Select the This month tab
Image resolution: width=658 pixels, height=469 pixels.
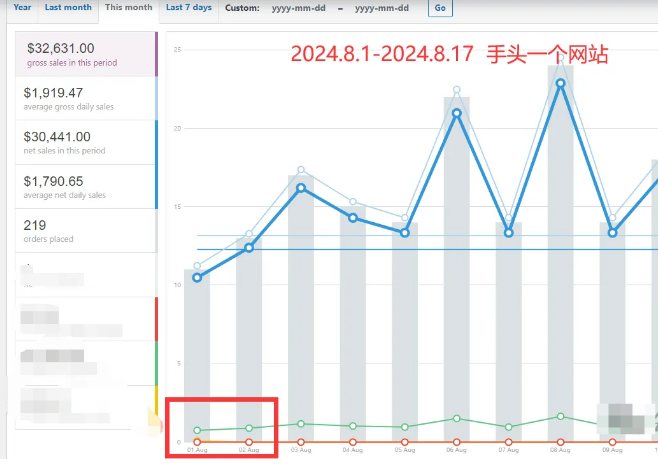(129, 8)
